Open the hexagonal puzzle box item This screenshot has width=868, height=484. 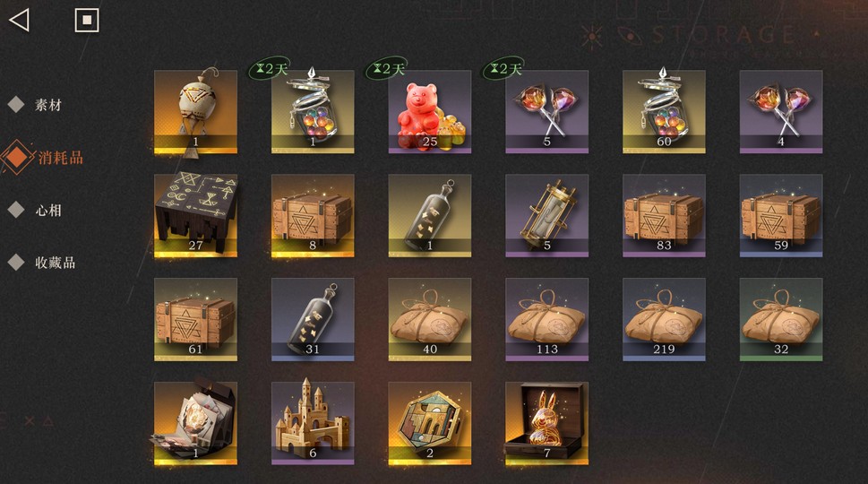point(430,424)
